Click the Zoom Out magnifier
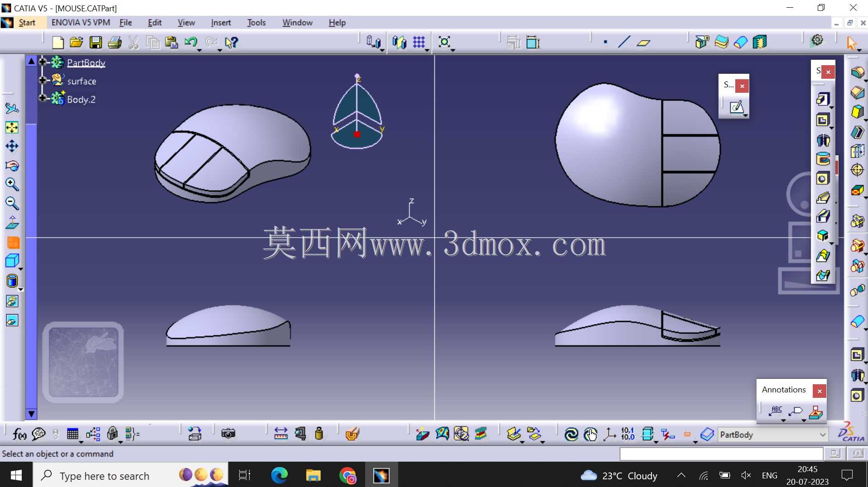 tap(12, 203)
